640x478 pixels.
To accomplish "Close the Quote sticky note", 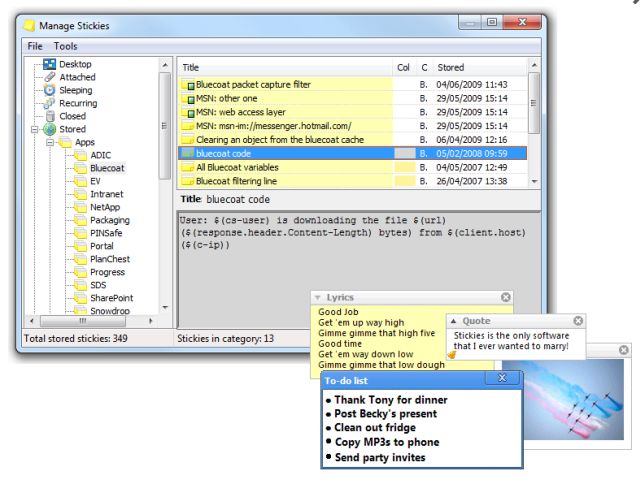I will pos(577,321).
